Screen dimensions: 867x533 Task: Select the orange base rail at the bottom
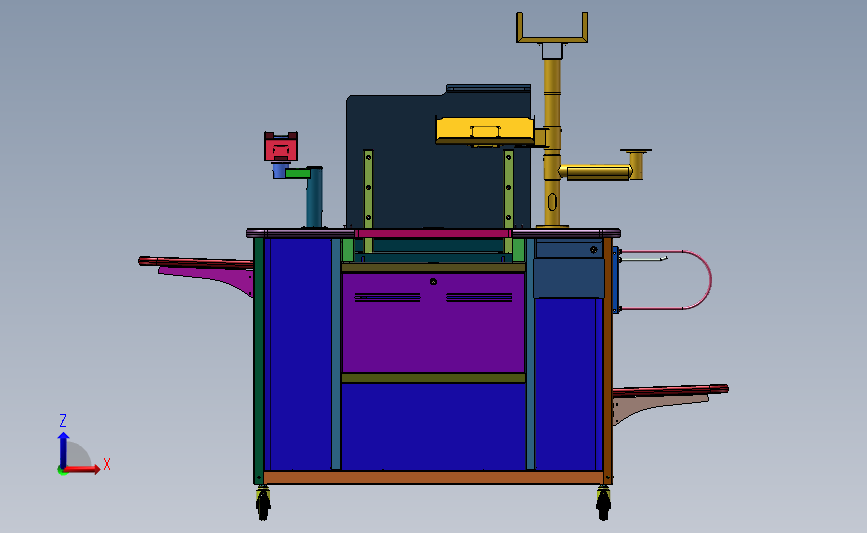[x=433, y=477]
